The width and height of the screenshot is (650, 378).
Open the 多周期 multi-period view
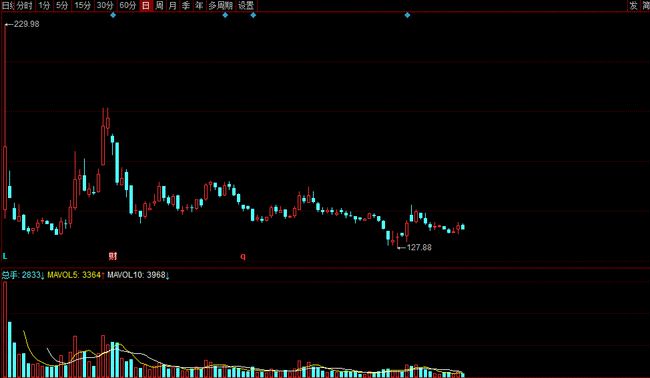221,5
